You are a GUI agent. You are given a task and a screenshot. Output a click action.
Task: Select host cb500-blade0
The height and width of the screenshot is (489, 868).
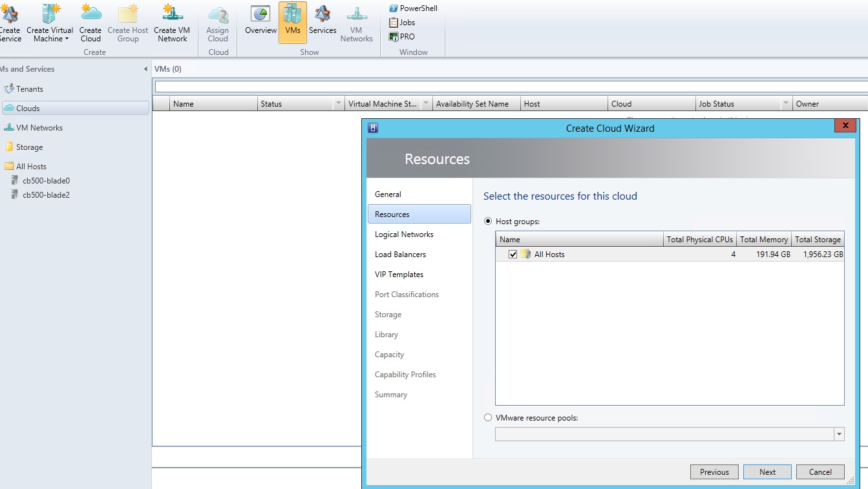click(x=41, y=181)
